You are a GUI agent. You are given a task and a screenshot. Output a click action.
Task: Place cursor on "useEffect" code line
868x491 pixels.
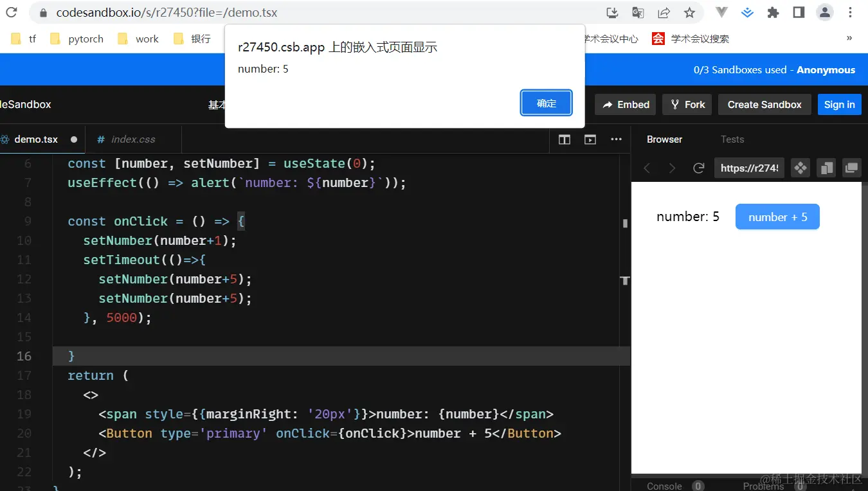pyautogui.click(x=237, y=183)
